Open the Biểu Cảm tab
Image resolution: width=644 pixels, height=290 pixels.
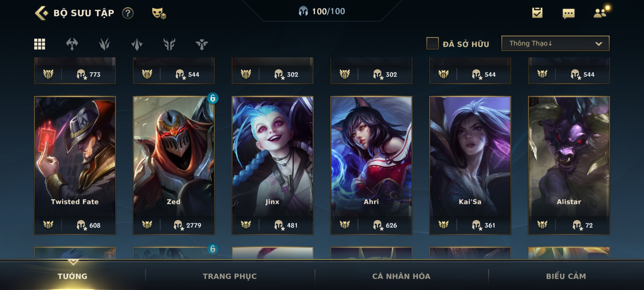click(566, 276)
